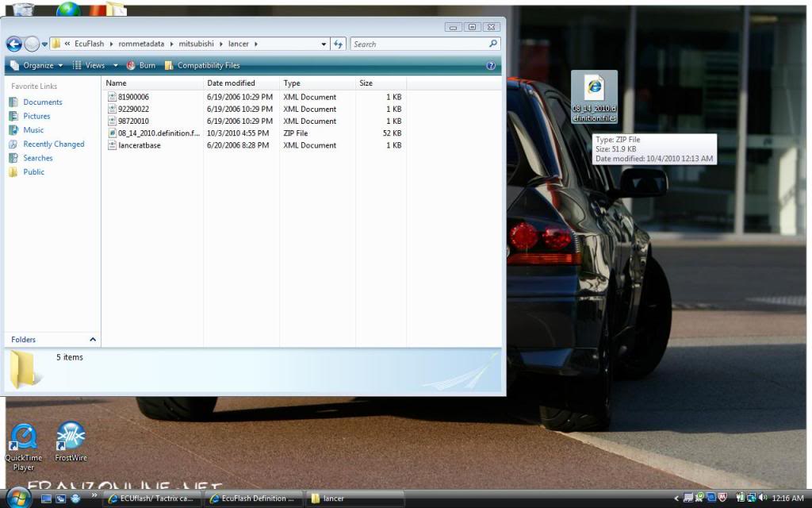Select the QuickTime Player desktop shortcut
Screen dimensions: 812x508
pos(23,448)
